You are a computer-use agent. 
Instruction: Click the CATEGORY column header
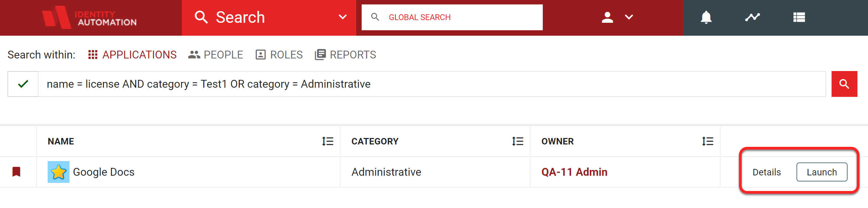coord(375,141)
